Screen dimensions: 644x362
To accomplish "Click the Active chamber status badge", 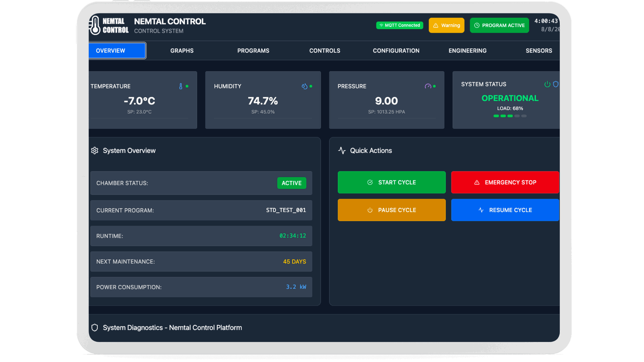I will coord(291,183).
